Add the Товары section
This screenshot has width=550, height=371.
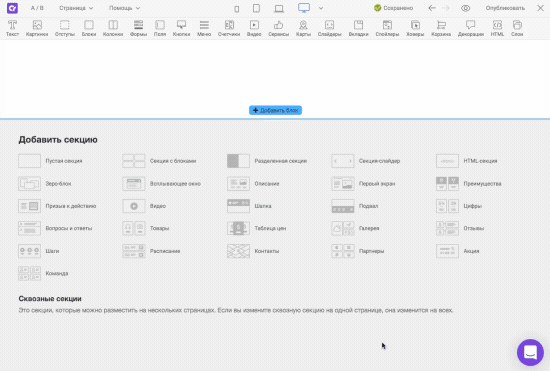[146, 228]
